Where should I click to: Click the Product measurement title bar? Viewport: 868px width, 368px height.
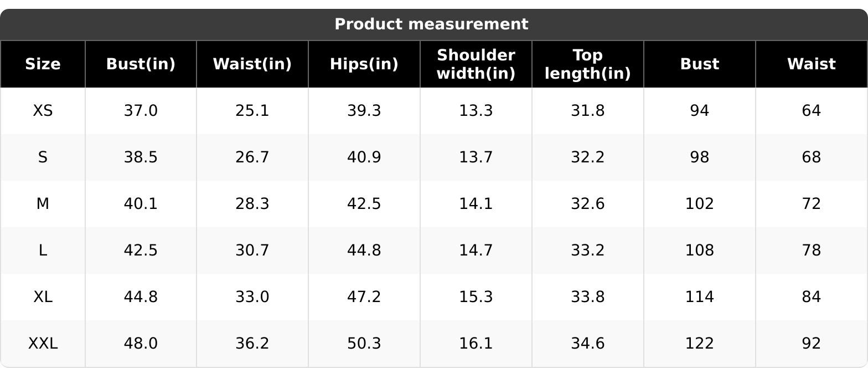coord(434,24)
